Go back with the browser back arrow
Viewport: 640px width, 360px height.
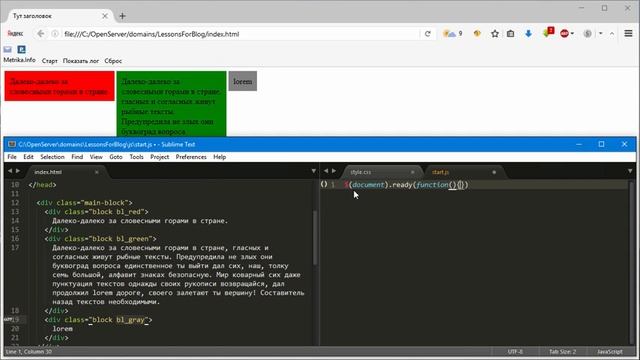(x=40, y=34)
